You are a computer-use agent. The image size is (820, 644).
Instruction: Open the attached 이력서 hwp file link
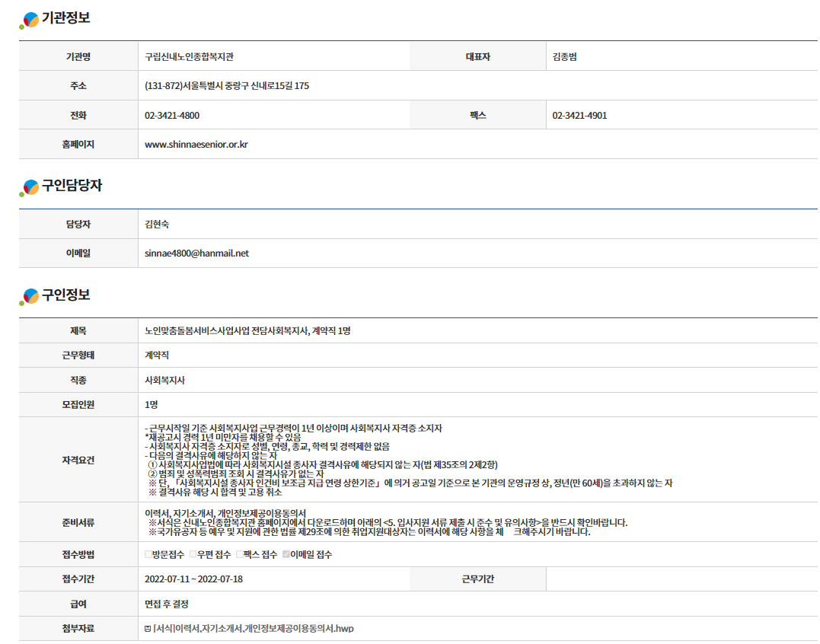pos(254,629)
